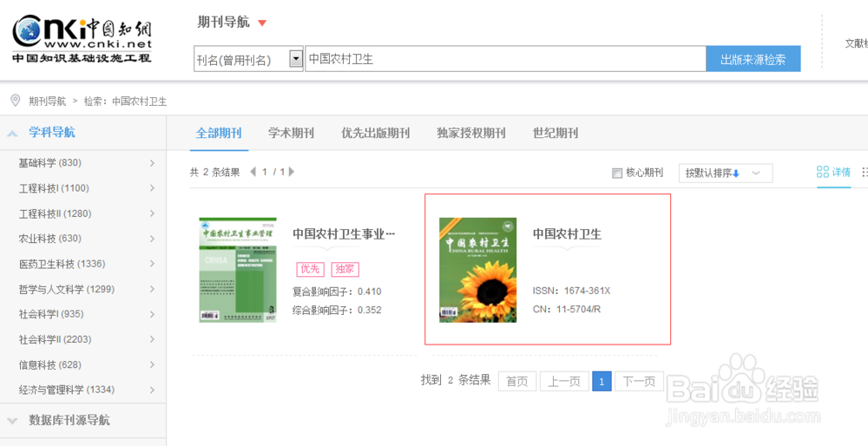This screenshot has height=446, width=868.
Task: Click the location pin icon in breadcrumb
Action: point(16,100)
